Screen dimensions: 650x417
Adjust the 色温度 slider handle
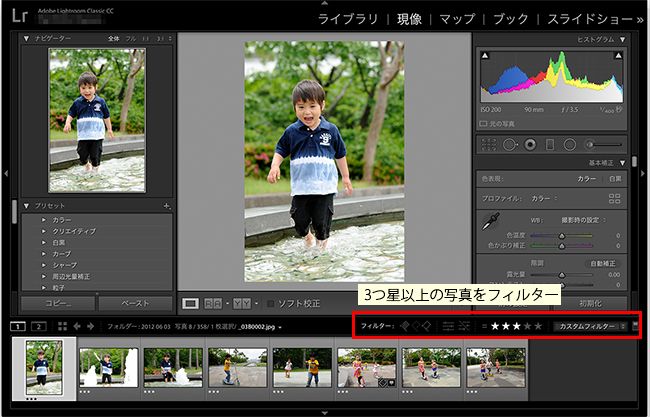[561, 235]
